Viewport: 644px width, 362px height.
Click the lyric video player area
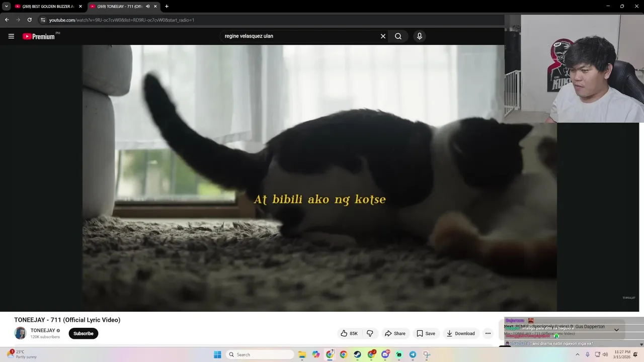click(x=319, y=178)
